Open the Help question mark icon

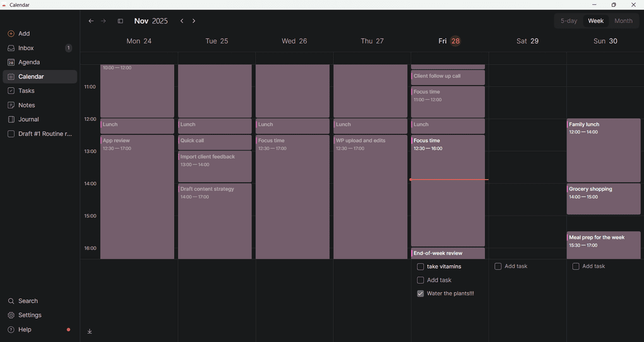(x=11, y=329)
